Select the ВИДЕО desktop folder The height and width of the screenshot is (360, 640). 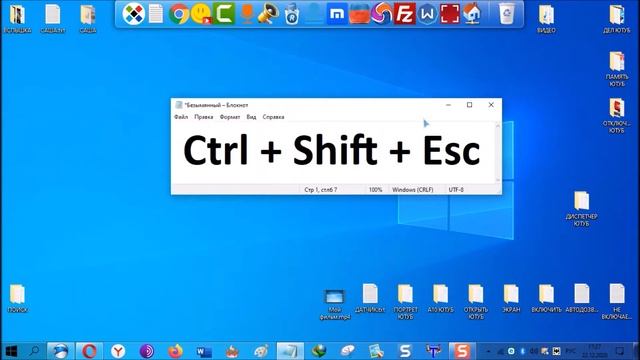pyautogui.click(x=546, y=19)
